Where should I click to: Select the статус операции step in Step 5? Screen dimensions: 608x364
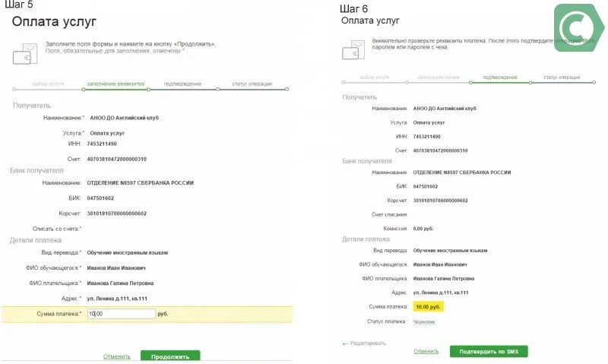pos(252,84)
